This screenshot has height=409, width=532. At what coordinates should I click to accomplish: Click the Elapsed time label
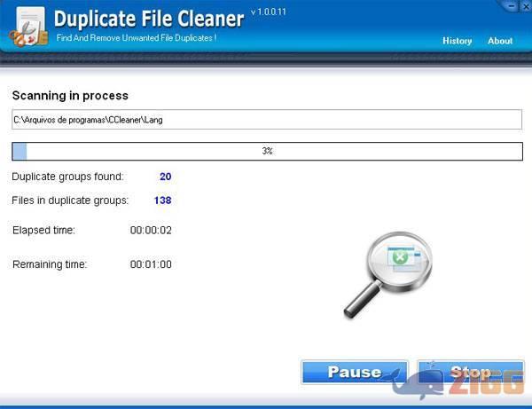(x=43, y=230)
